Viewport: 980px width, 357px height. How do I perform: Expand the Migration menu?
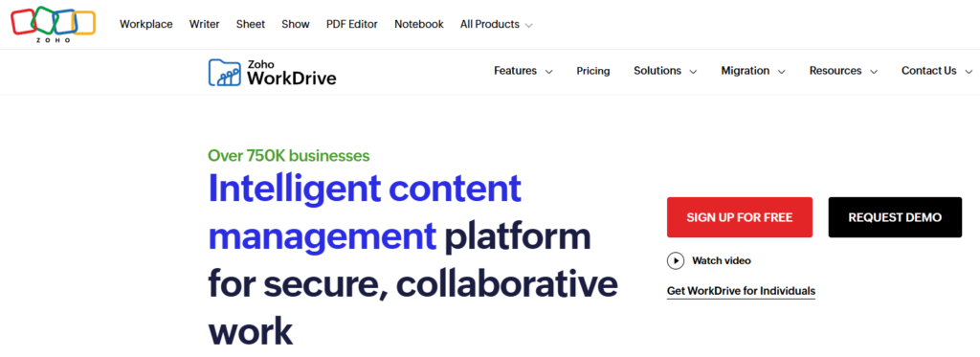[753, 71]
